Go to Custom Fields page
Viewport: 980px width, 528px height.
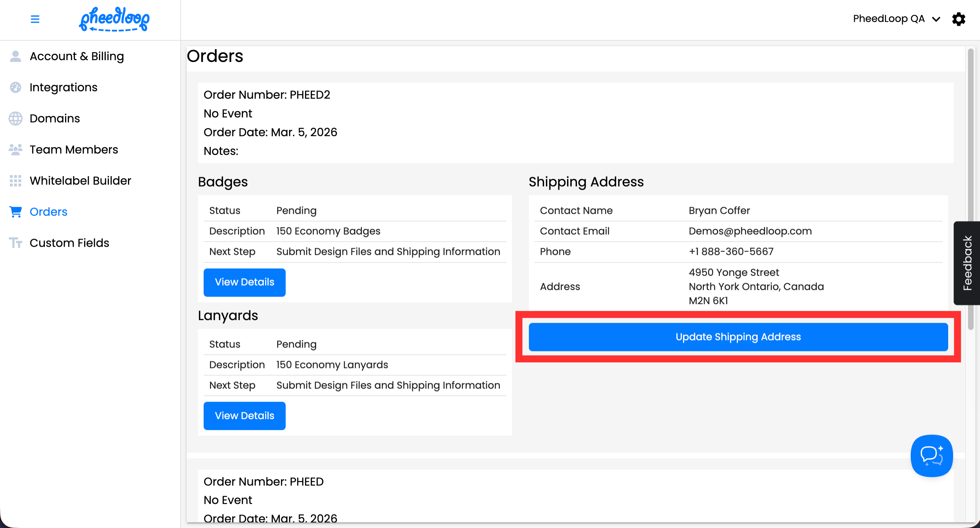pos(69,243)
